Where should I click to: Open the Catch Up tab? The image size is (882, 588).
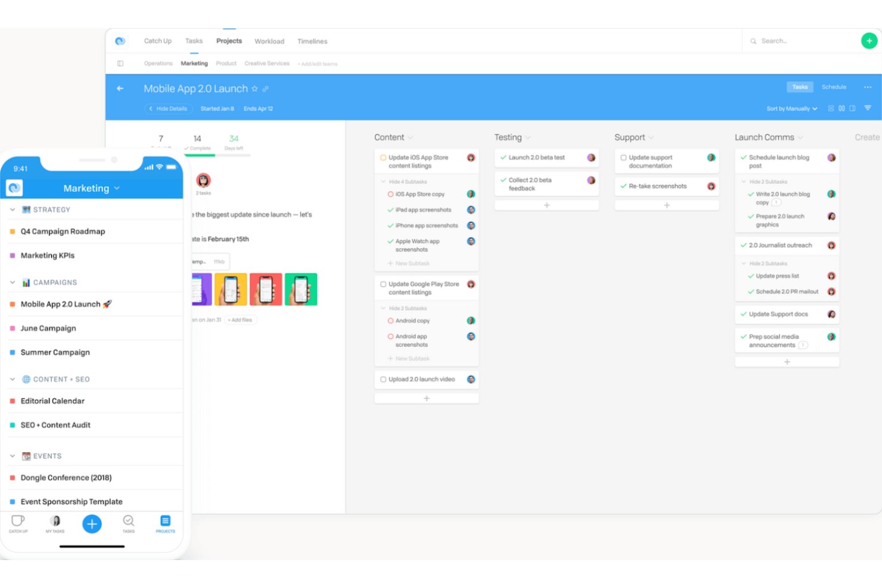click(157, 41)
